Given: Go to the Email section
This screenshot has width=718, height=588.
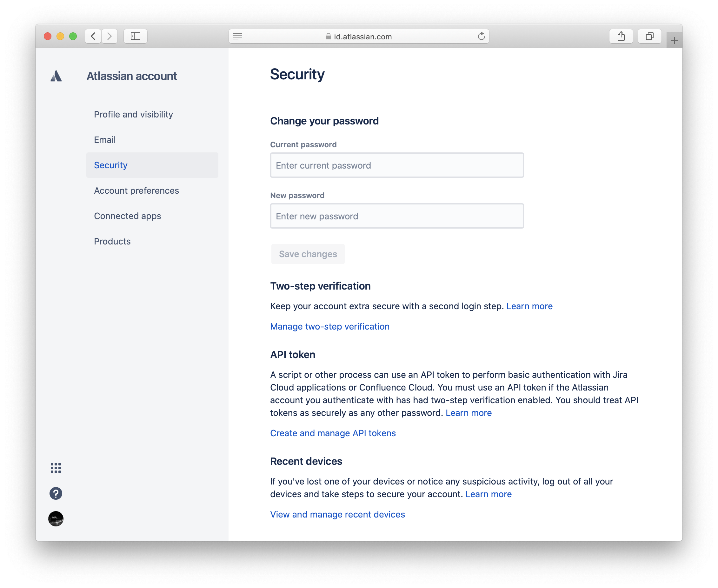Looking at the screenshot, I should (105, 140).
